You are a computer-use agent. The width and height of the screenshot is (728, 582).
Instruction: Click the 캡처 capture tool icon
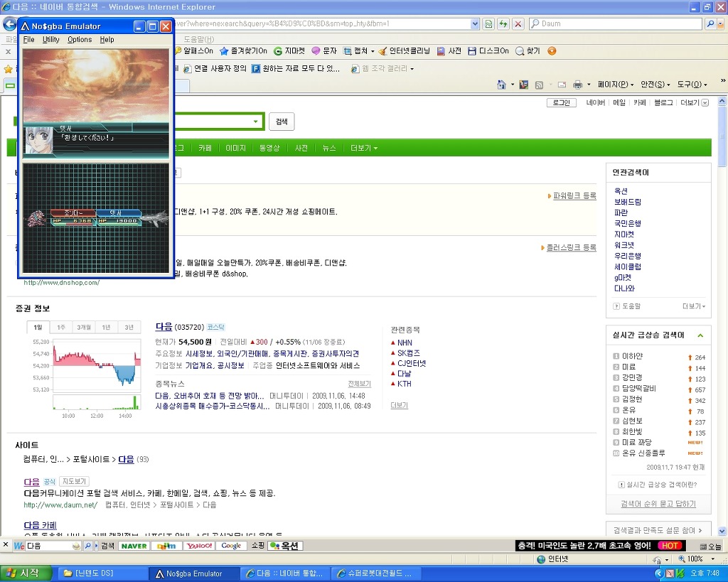[347, 51]
